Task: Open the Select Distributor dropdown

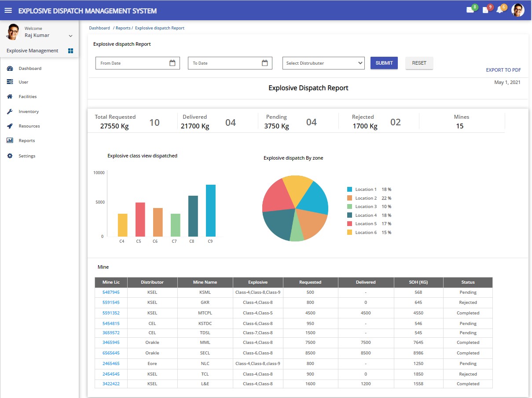Action: click(323, 63)
